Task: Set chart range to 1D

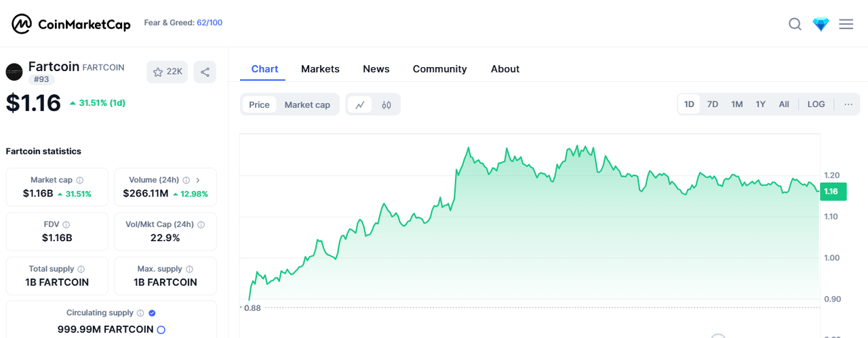Action: (689, 104)
